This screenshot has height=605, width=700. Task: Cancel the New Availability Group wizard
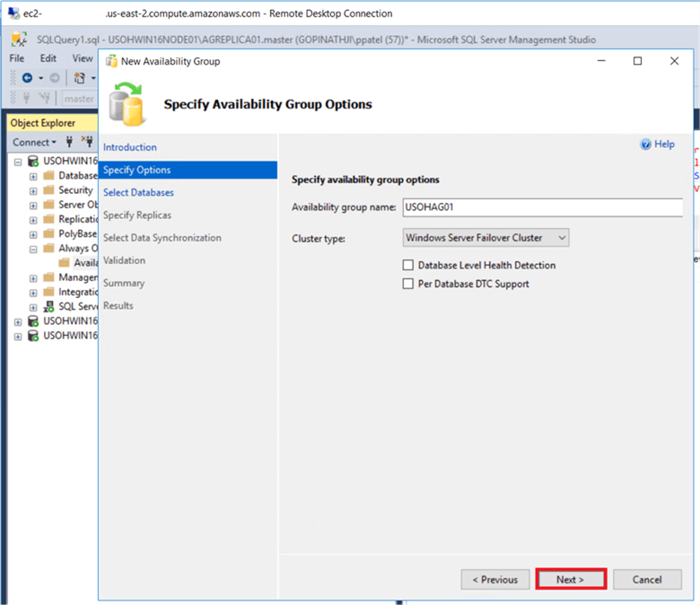click(x=647, y=579)
